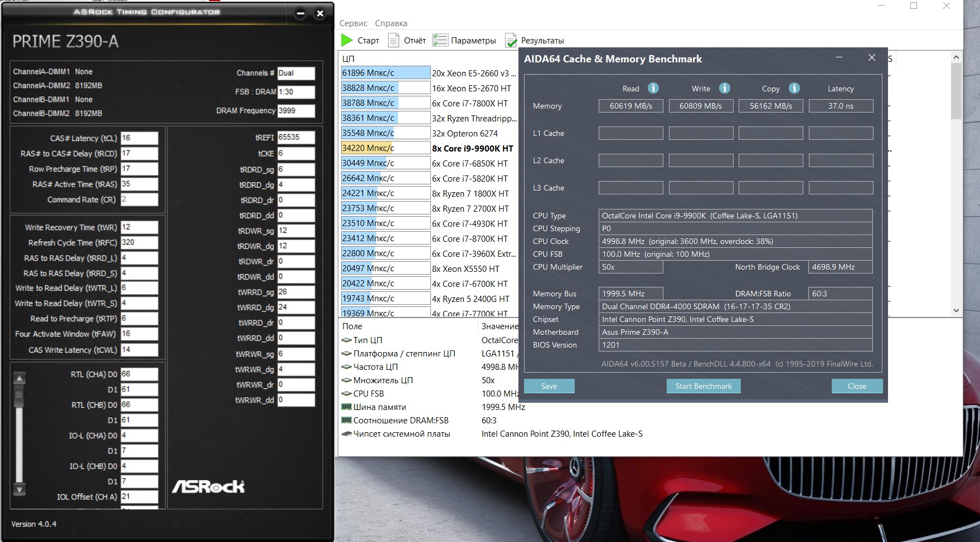Select the Платформа / степпинг ЦП row icon
Image resolution: width=980 pixels, height=542 pixels.
click(x=346, y=353)
